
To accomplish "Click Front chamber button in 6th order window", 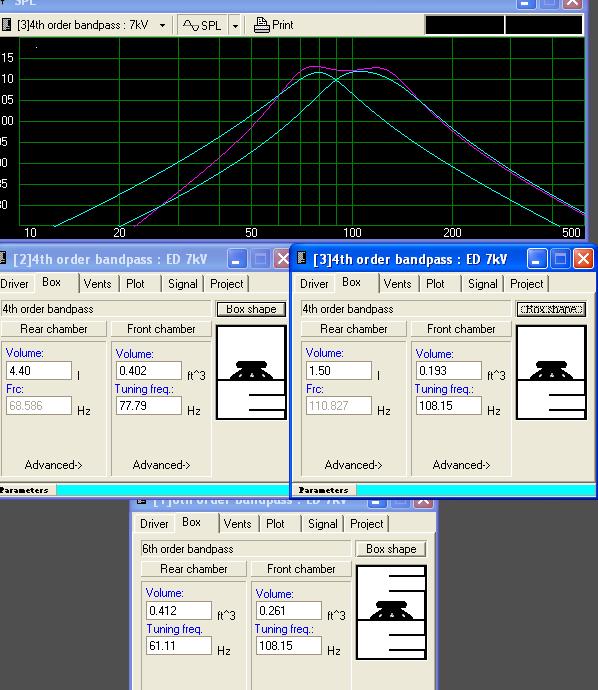I will 301,569.
